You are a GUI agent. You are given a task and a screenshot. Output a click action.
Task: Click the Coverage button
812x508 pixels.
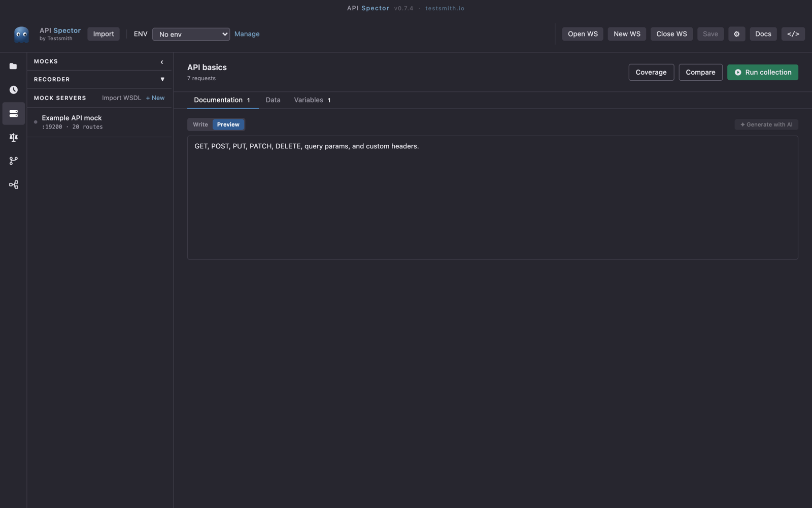tap(651, 72)
